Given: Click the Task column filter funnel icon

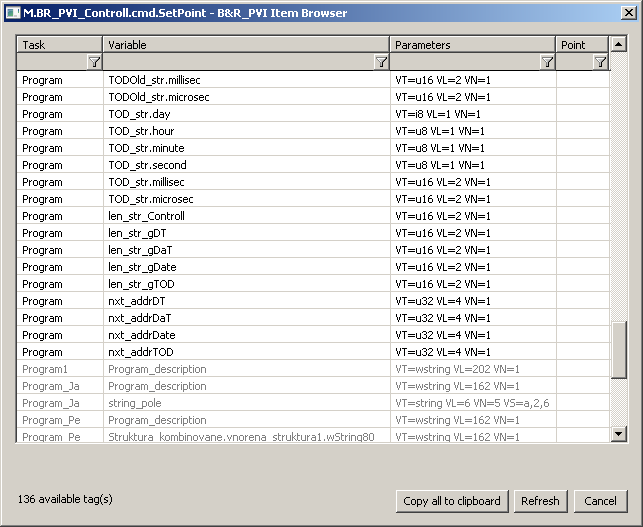Looking at the screenshot, I should click(94, 62).
